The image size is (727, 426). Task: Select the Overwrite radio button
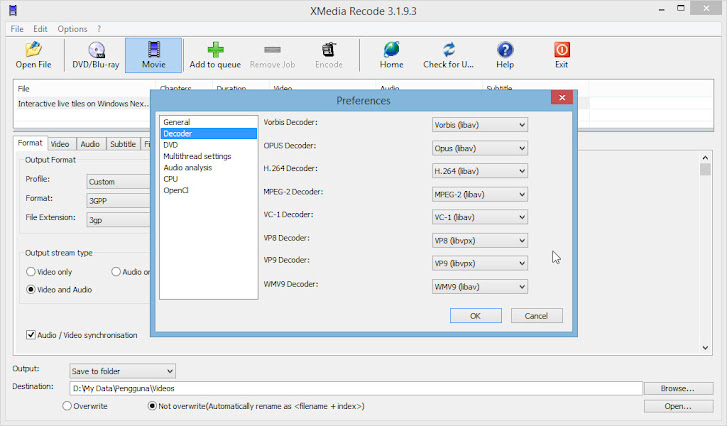(67, 406)
